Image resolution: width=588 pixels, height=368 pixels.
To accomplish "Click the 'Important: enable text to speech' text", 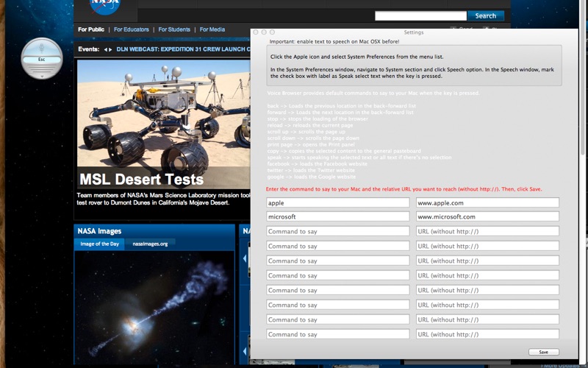I will 334,41.
